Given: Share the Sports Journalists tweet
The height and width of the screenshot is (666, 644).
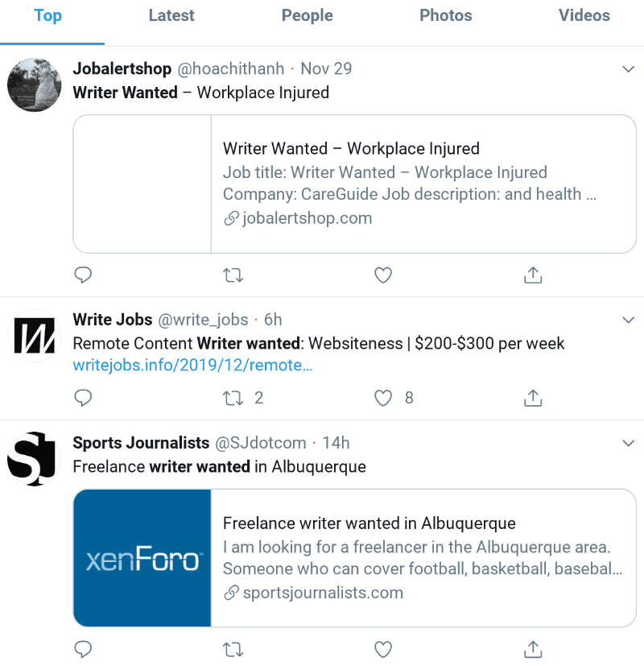Looking at the screenshot, I should (532, 649).
